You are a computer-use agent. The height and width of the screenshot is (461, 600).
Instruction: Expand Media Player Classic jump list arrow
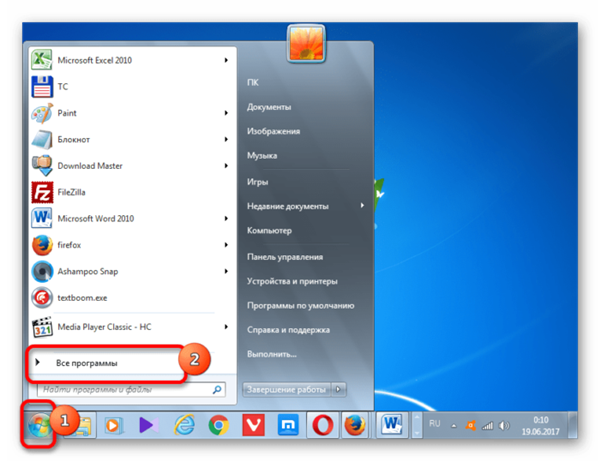[226, 327]
